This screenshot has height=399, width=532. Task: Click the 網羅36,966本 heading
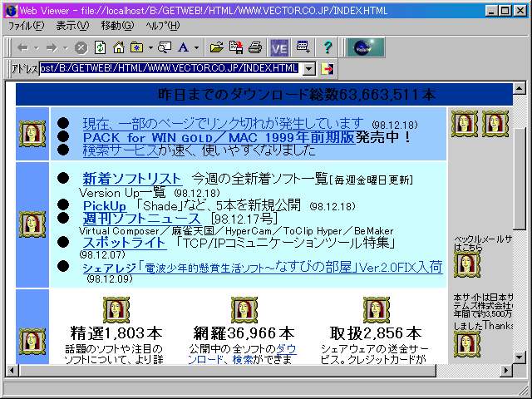point(244,333)
